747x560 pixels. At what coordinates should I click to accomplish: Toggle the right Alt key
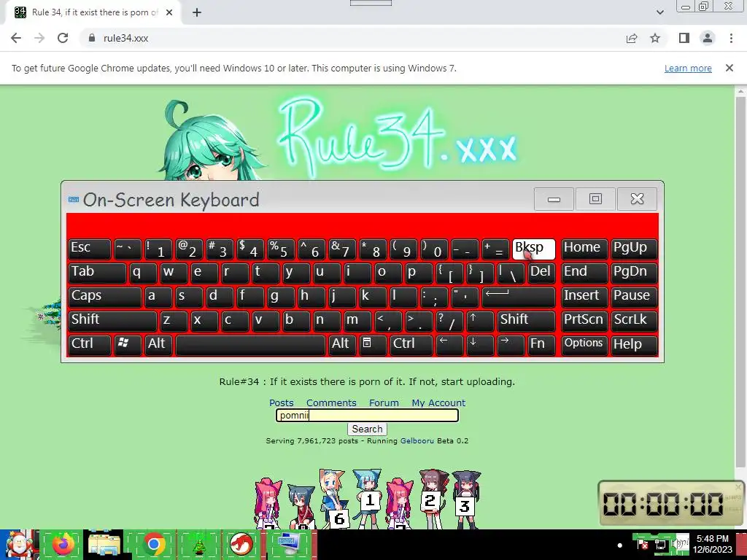342,345
